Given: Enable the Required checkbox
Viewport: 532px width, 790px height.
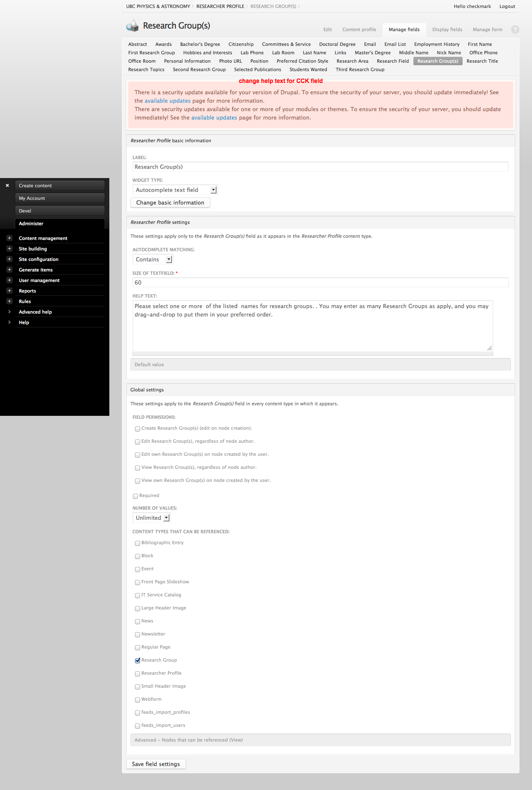Looking at the screenshot, I should tap(135, 496).
